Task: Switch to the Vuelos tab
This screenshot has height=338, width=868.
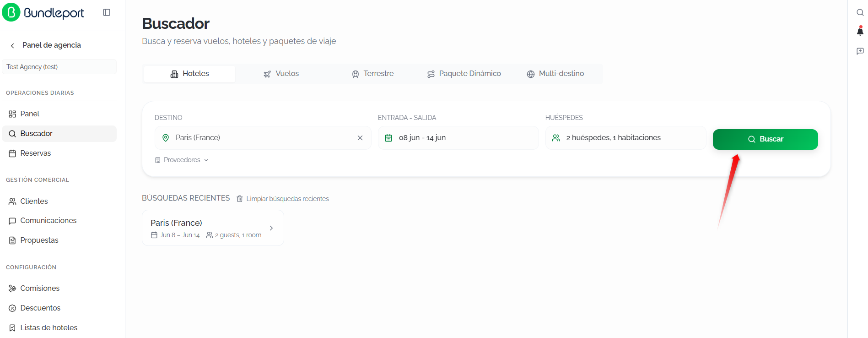Action: (281, 74)
